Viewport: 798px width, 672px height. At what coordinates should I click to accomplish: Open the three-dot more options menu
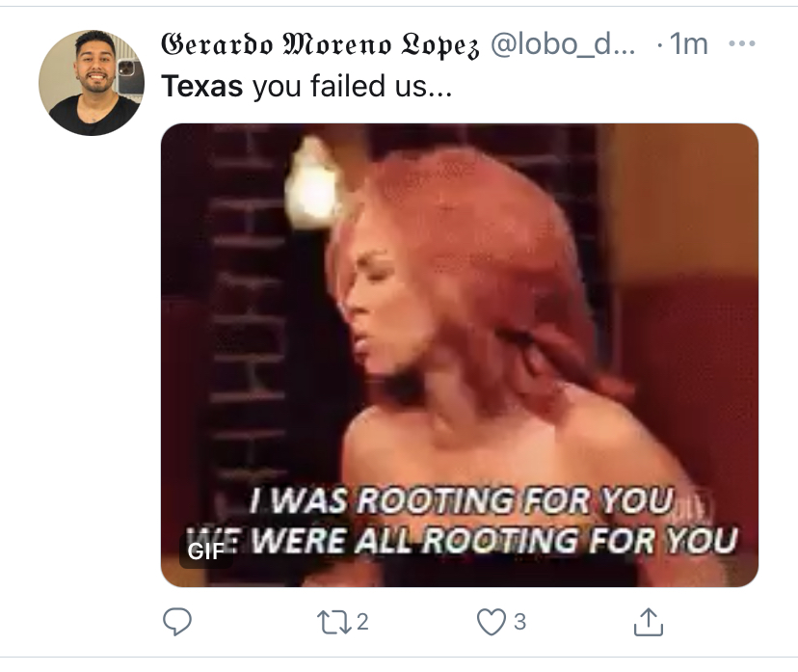tap(741, 43)
